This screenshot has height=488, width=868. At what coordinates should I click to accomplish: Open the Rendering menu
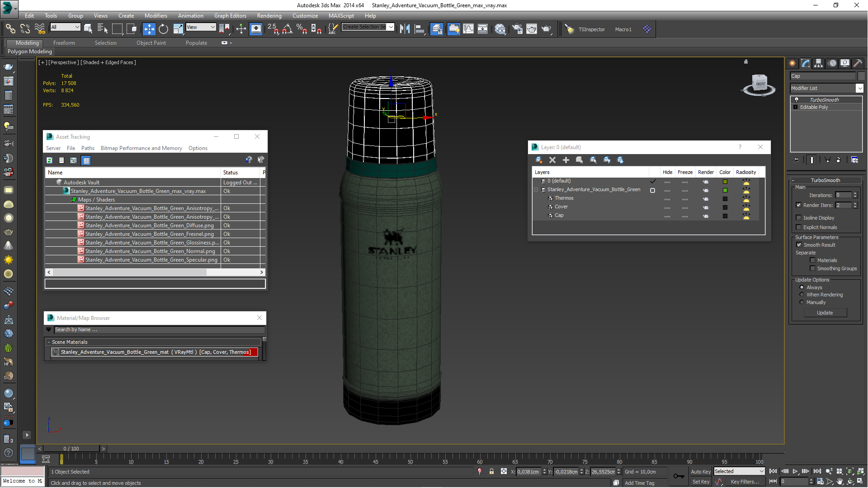pos(269,16)
